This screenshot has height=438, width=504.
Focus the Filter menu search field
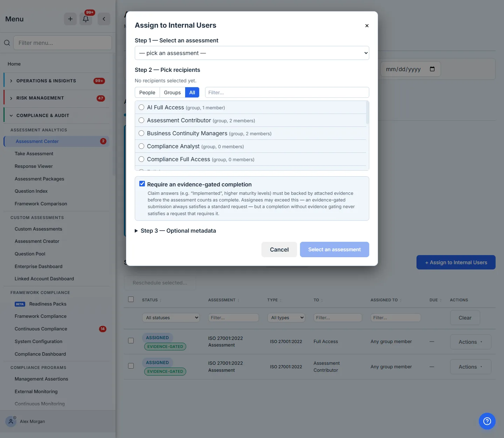[x=63, y=43]
